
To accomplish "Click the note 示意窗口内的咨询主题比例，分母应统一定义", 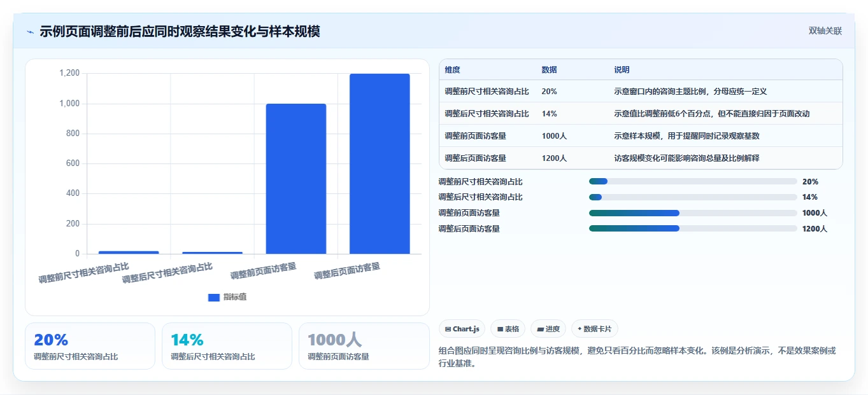I will click(x=690, y=92).
